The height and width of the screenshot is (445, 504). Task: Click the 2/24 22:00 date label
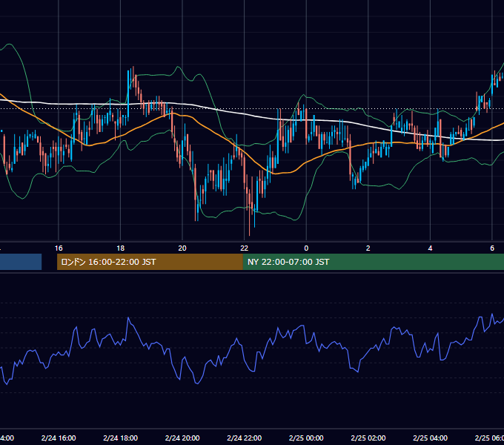point(245,438)
